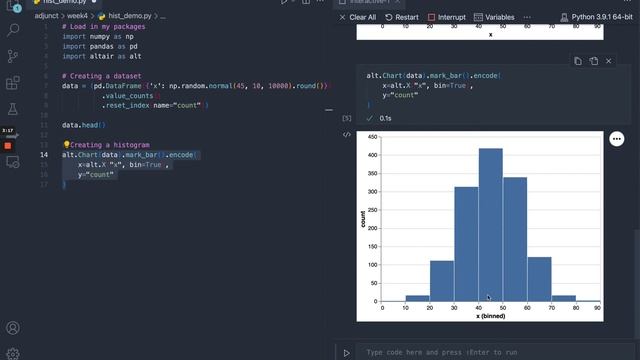Open the Manage settings gear
This screenshot has height=360, width=640.
click(13, 353)
